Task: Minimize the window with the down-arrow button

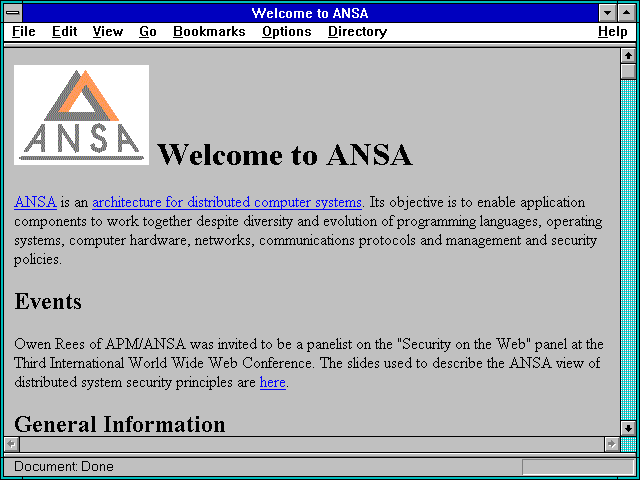Action: pyautogui.click(x=607, y=13)
